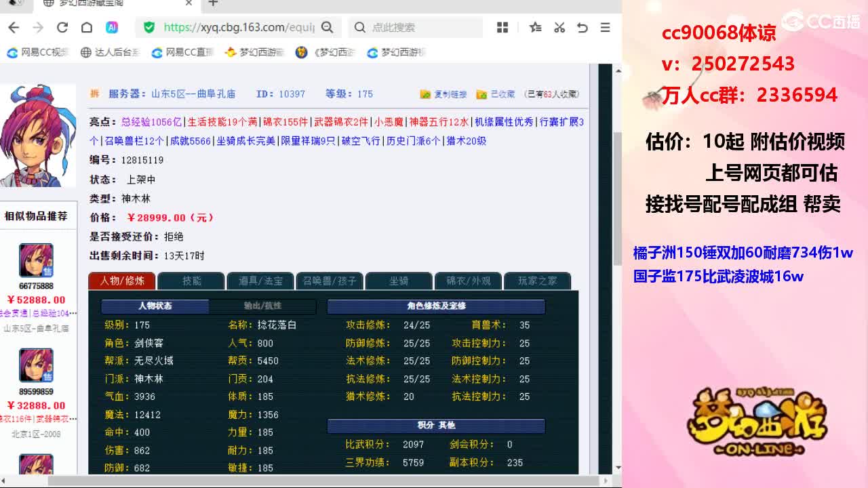Screen dimensions: 868x488
Task: Click the browser forward arrow
Action: coord(38,27)
